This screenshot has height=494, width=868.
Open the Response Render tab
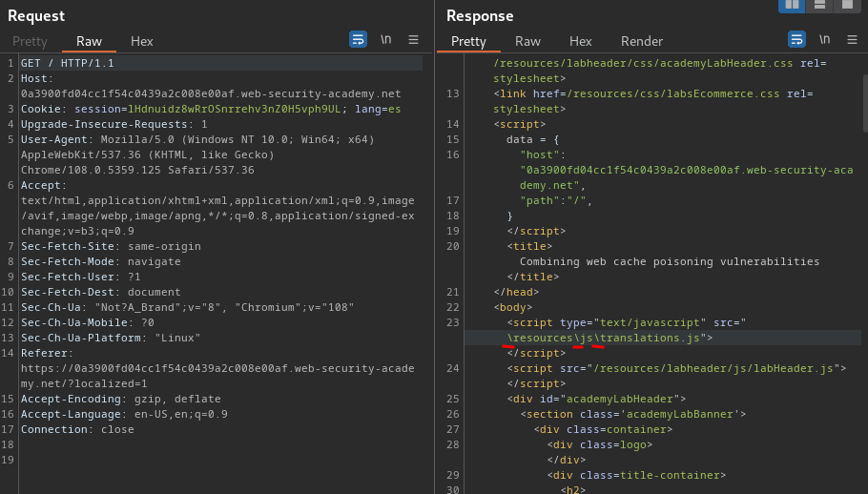(x=642, y=42)
